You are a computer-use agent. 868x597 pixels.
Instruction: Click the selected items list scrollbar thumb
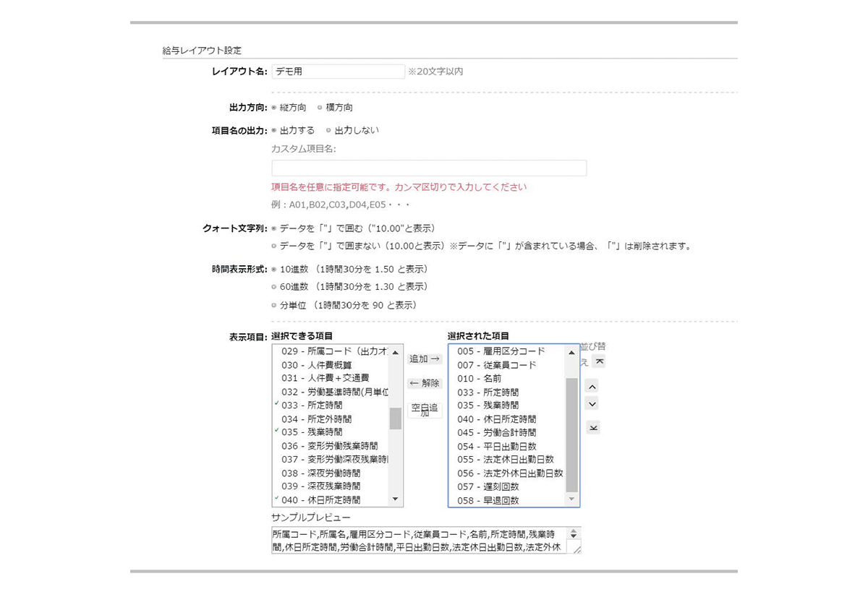(571, 435)
